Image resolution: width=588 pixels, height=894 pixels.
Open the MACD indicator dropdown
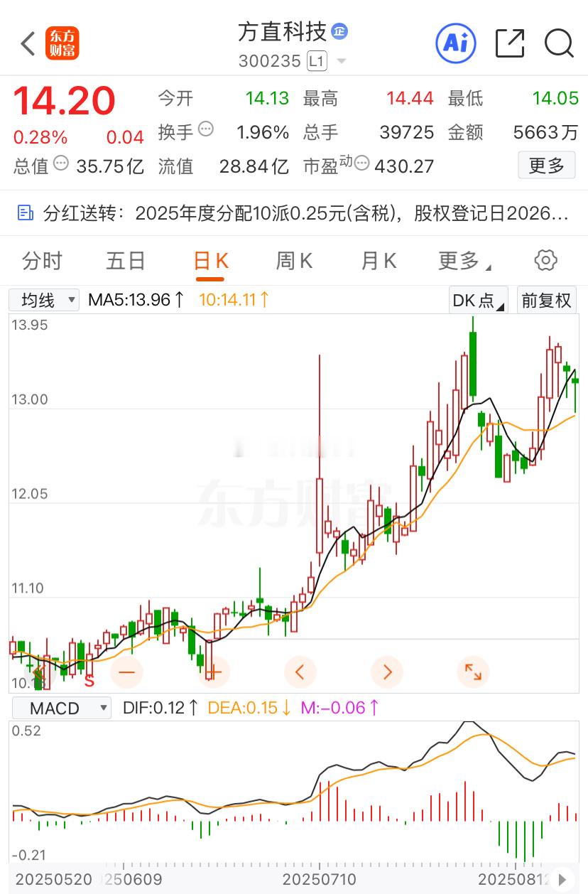(x=60, y=708)
